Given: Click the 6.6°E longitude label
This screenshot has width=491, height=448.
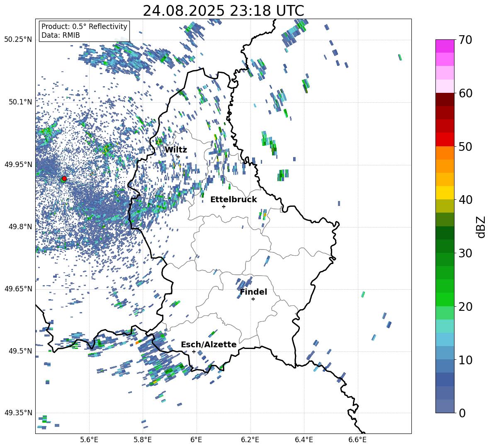Looking at the screenshot, I should pos(357,440).
